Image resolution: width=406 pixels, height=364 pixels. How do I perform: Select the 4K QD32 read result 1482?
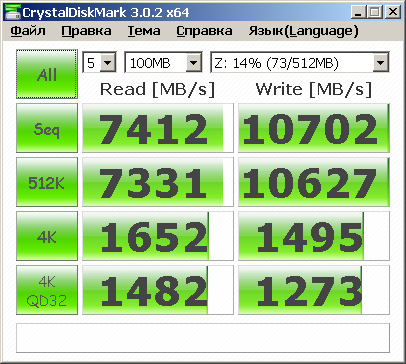158,290
